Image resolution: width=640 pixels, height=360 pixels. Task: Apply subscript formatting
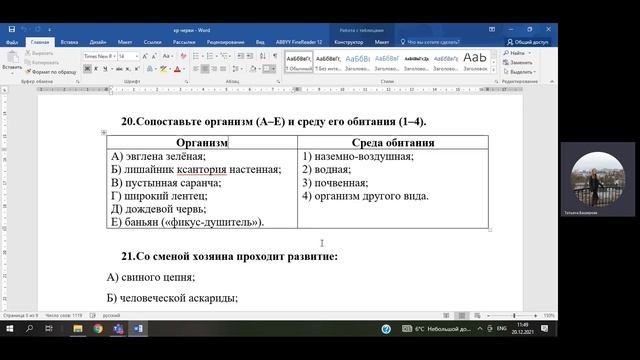[128, 69]
